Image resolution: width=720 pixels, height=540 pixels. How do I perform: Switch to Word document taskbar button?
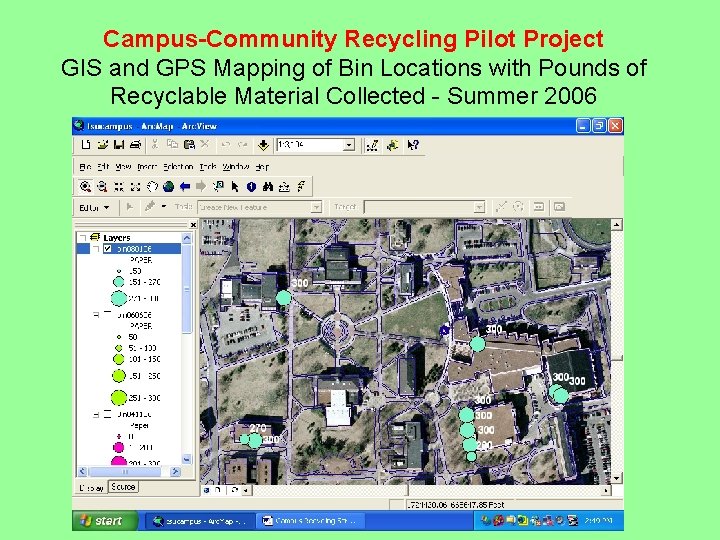coord(310,521)
